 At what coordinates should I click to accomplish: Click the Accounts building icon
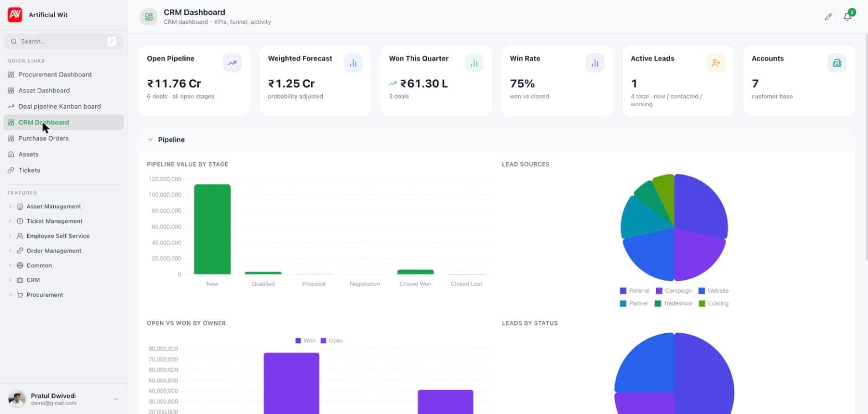click(836, 63)
